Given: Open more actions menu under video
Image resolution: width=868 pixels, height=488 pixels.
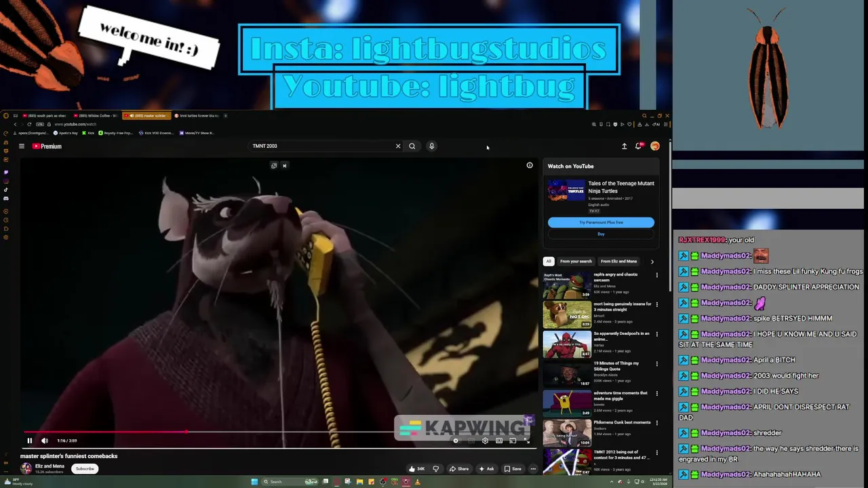Looking at the screenshot, I should click(533, 468).
